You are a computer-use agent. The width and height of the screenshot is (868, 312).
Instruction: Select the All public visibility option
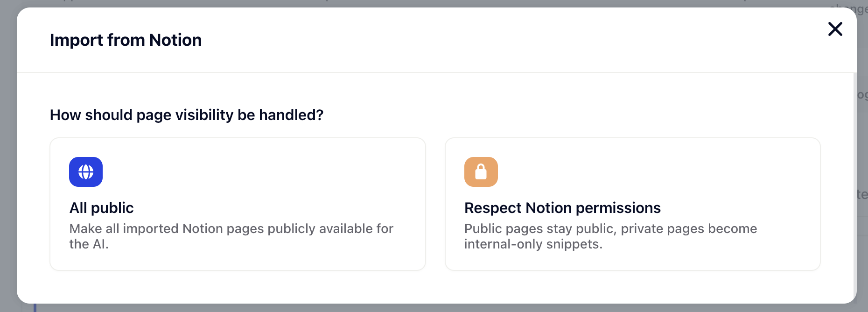pos(238,204)
